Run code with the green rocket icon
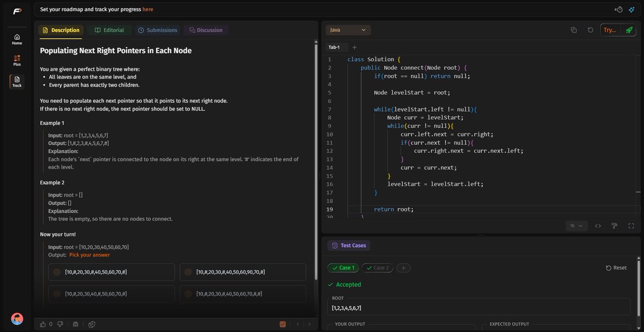This screenshot has width=644, height=332. [x=629, y=30]
